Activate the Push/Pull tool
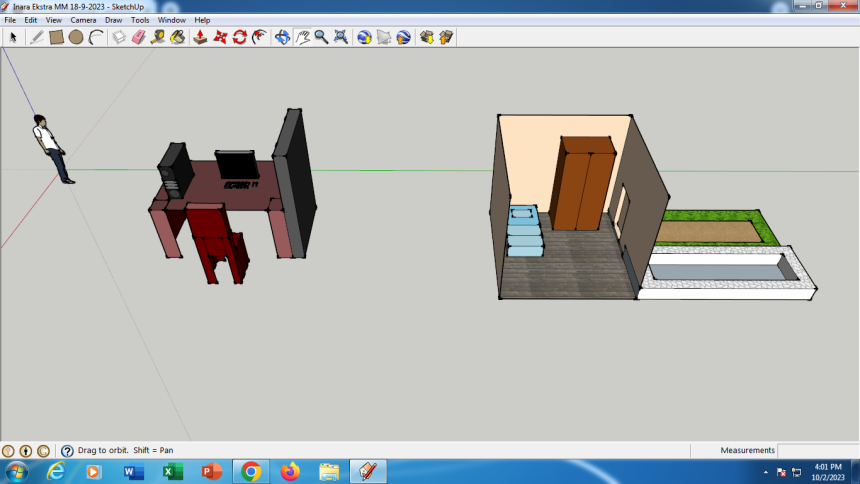The image size is (860, 484). (x=199, y=37)
